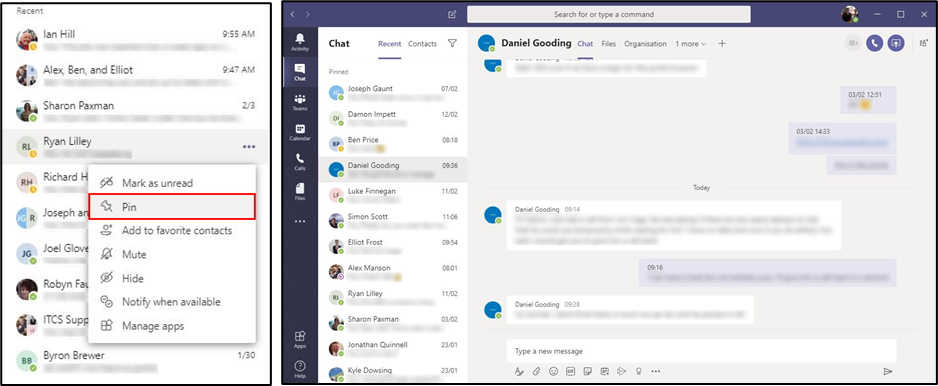Schedule a meeting from compose toolbar
The height and width of the screenshot is (386, 938).
tap(605, 372)
